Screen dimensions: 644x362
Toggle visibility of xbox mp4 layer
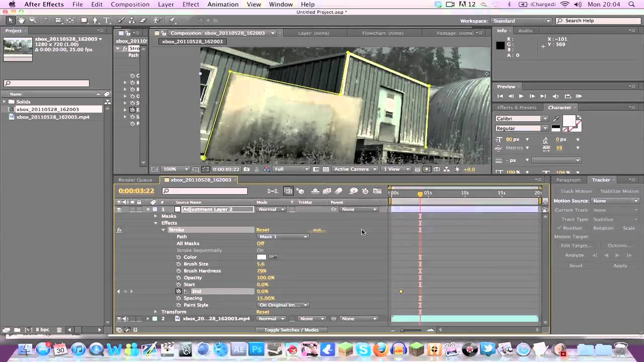tap(119, 319)
